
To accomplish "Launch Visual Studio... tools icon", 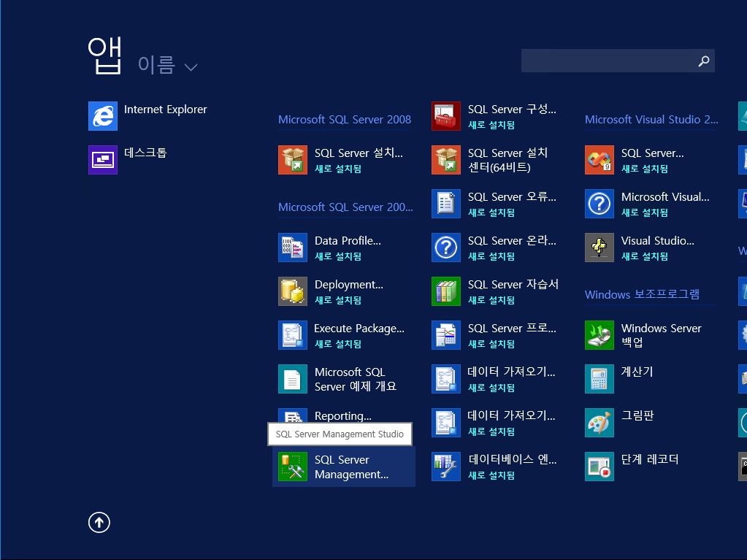I will point(599,247).
